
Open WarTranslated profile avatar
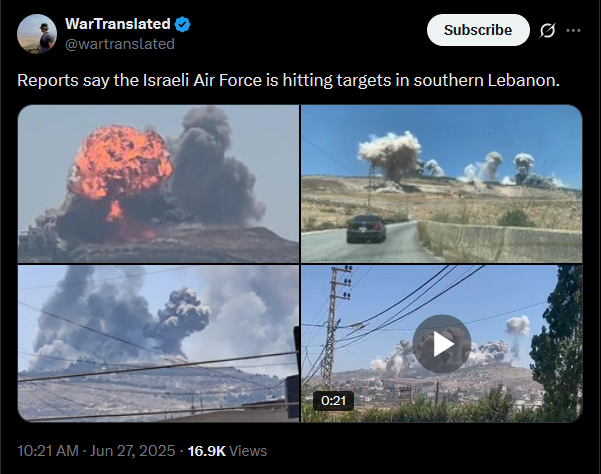[37, 34]
